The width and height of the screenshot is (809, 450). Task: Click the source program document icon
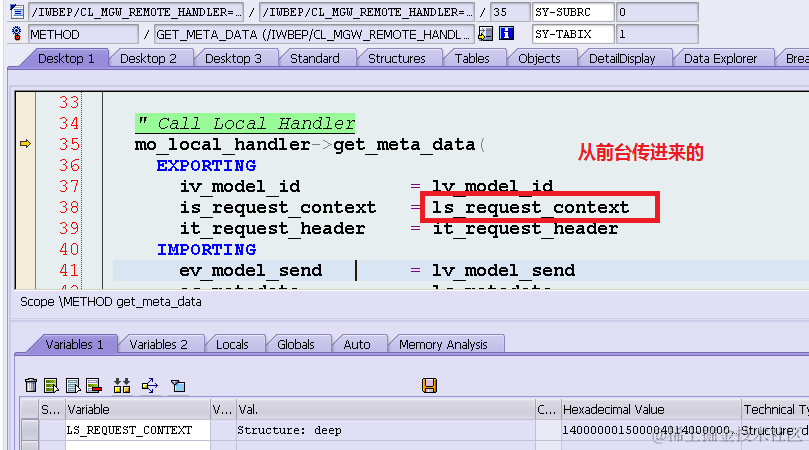click(17, 11)
